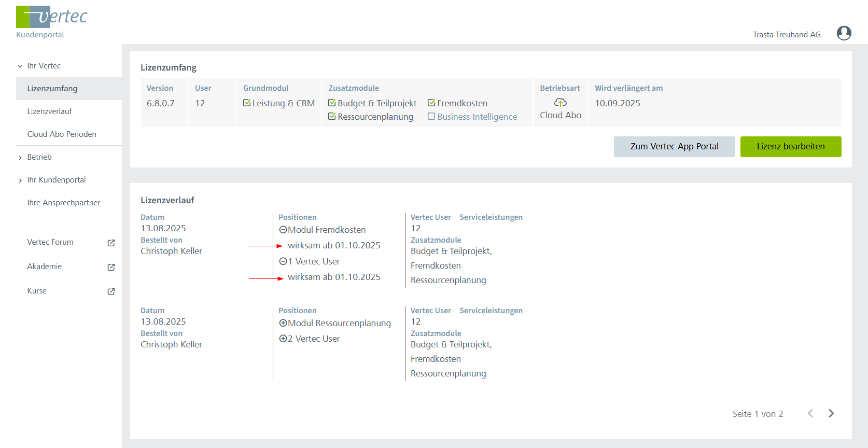This screenshot has height=448, width=868.
Task: Toggle Fremdkosten checkbox
Action: (431, 103)
